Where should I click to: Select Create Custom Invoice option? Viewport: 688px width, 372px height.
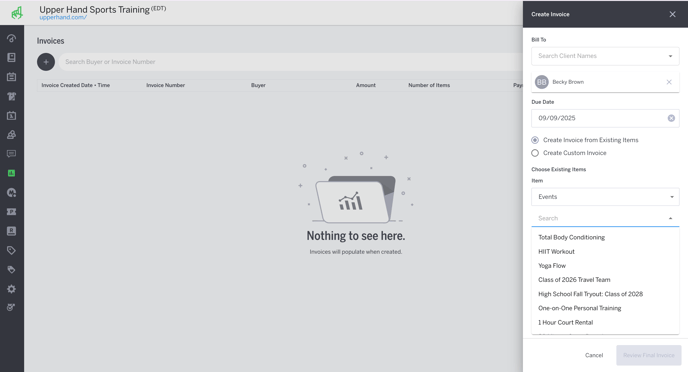pos(535,153)
